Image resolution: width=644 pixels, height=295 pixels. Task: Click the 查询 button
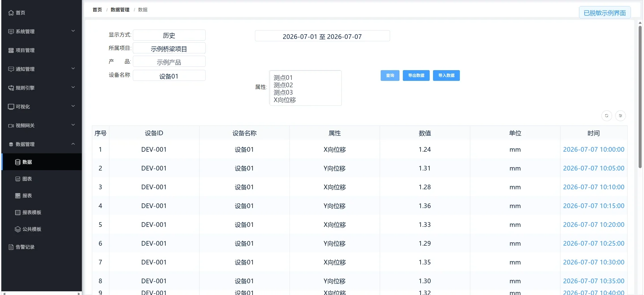pos(390,76)
